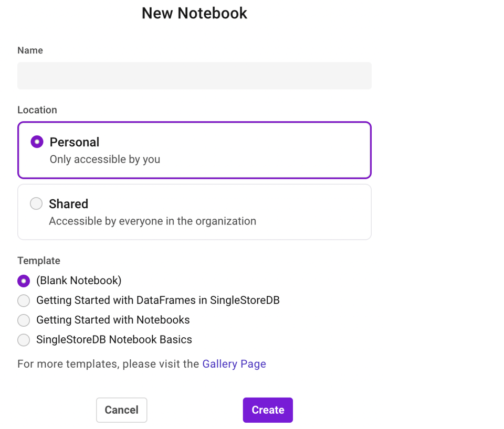The width and height of the screenshot is (504, 429).
Task: Open the Gallery Page link
Action: coord(234,364)
